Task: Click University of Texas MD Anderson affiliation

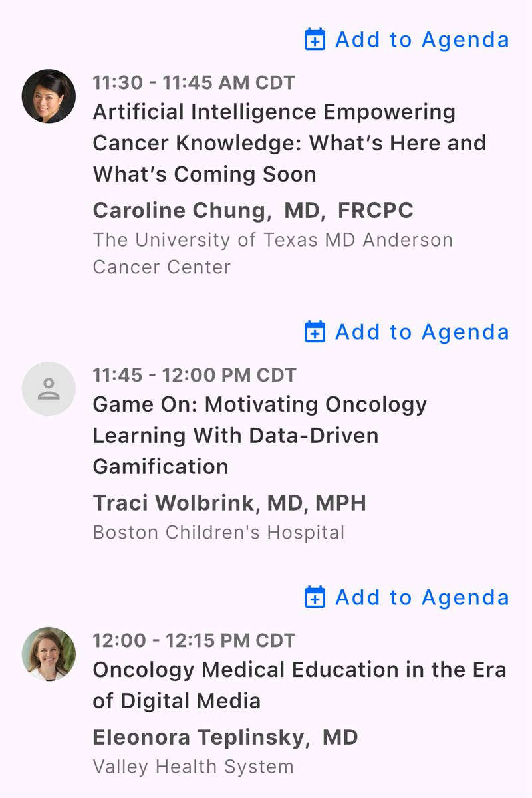Action: 273,253
